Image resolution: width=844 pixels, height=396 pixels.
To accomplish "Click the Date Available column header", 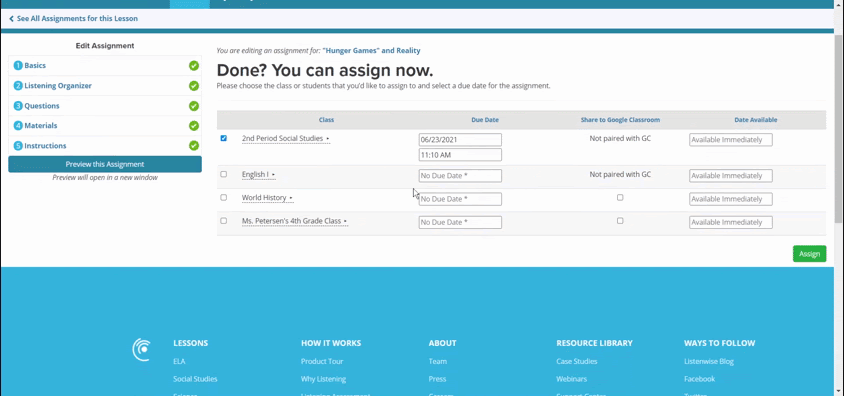I will (x=756, y=120).
